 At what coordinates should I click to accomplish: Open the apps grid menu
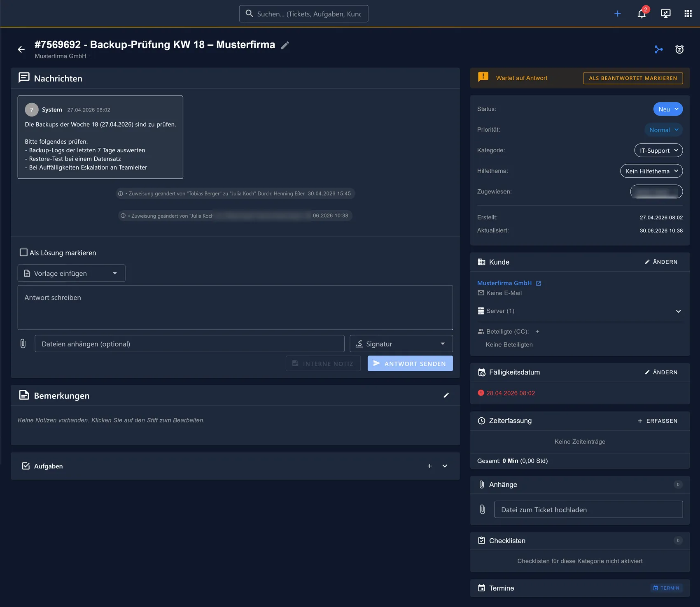688,14
